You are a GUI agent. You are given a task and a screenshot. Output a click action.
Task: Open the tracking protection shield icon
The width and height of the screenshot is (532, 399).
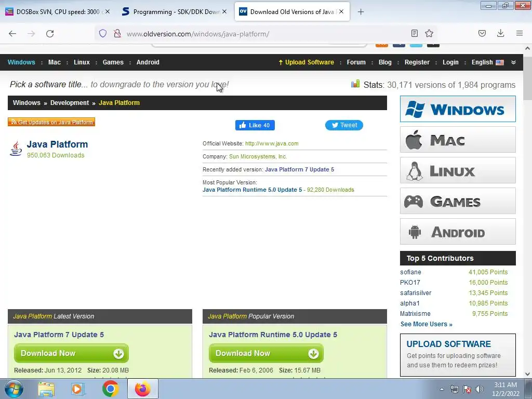[x=103, y=33]
